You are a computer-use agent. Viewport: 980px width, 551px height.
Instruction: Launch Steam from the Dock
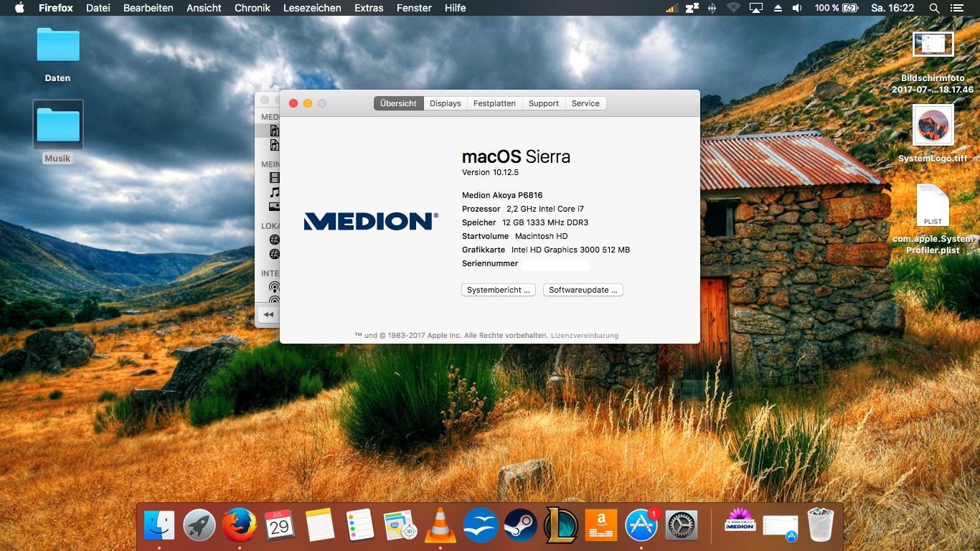pyautogui.click(x=521, y=526)
